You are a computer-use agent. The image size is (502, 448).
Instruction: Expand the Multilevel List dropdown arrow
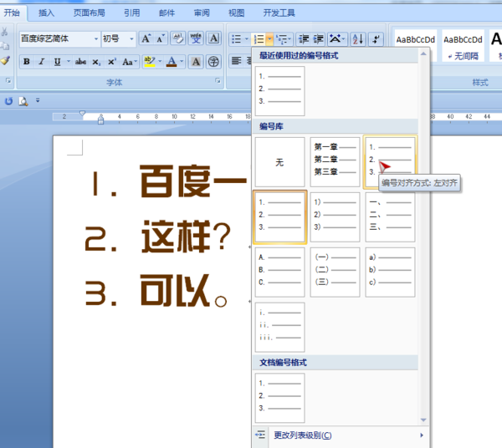tap(289, 39)
